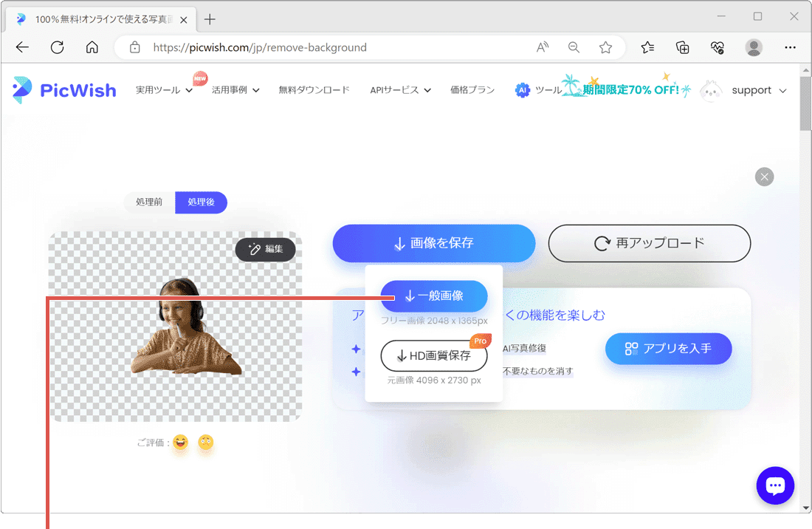Click 再アップロード to upload again
This screenshot has width=812, height=529.
649,243
